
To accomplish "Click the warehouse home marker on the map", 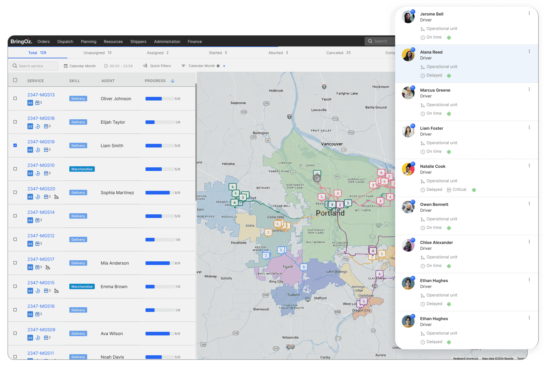I will pos(317,178).
